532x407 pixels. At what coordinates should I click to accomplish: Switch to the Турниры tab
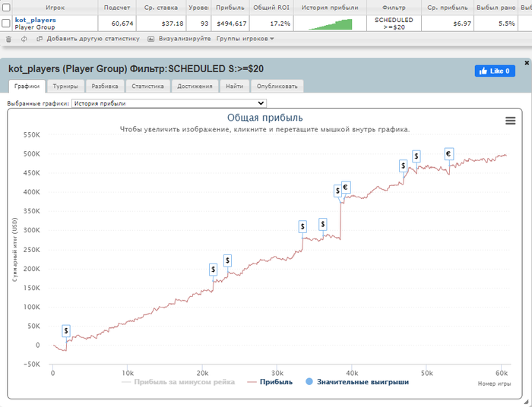[x=65, y=86]
